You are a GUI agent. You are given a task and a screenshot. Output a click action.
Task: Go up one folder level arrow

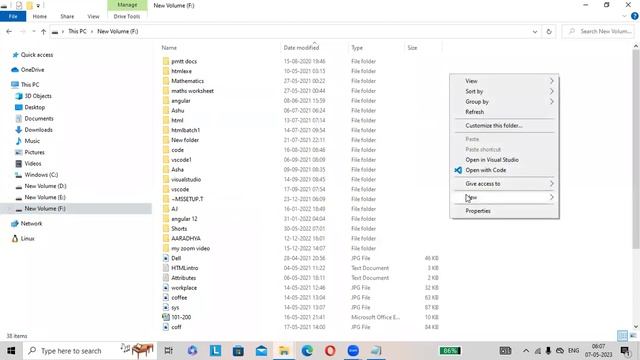pos(43,31)
